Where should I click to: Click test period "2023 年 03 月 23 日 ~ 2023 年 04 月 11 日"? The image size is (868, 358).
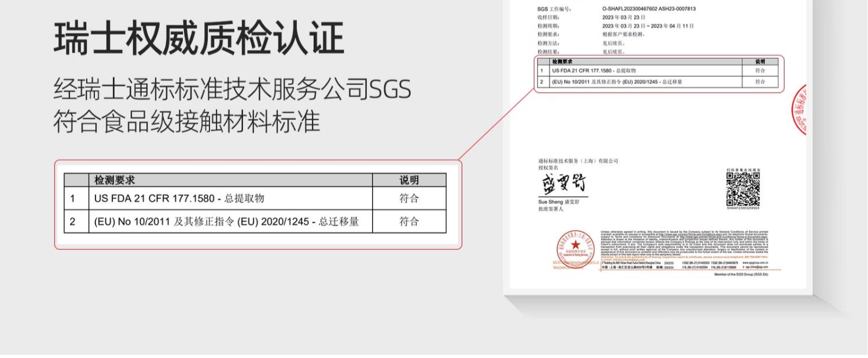click(648, 26)
